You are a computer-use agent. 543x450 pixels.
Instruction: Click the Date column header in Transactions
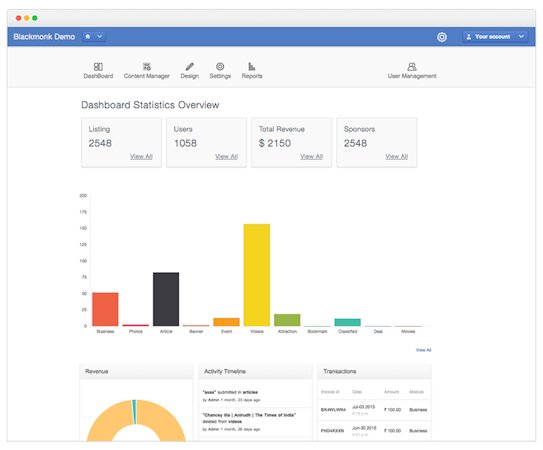click(x=357, y=392)
